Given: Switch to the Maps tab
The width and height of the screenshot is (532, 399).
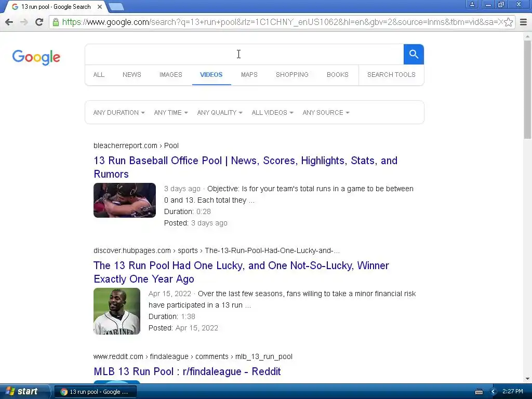Looking at the screenshot, I should [x=249, y=75].
